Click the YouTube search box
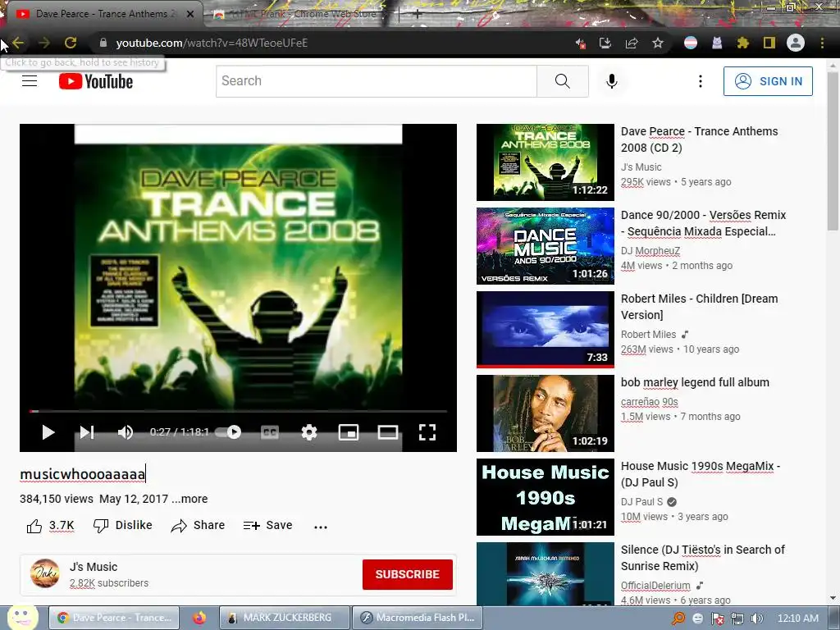Screen dimensions: 840x630 (376, 81)
